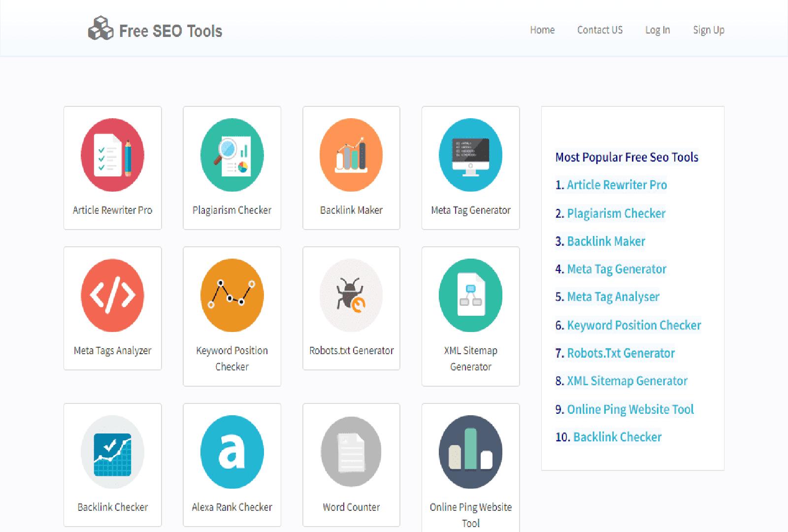Follow the Article Rewriter Pro popular link
The height and width of the screenshot is (532, 788).
click(617, 185)
